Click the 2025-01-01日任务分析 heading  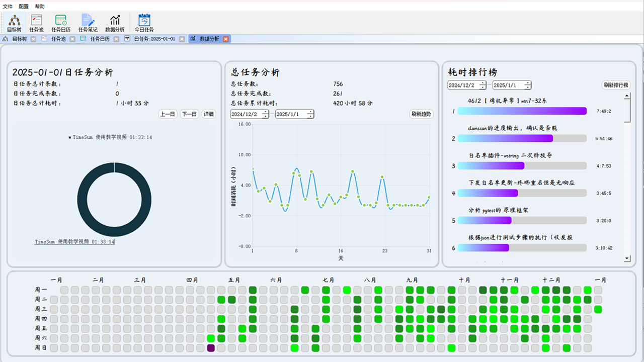[62, 72]
